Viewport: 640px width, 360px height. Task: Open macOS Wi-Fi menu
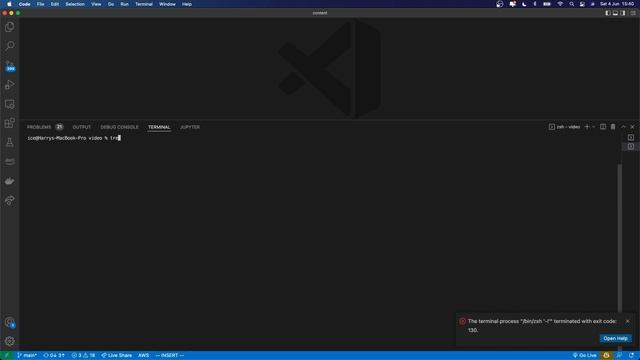click(x=560, y=4)
